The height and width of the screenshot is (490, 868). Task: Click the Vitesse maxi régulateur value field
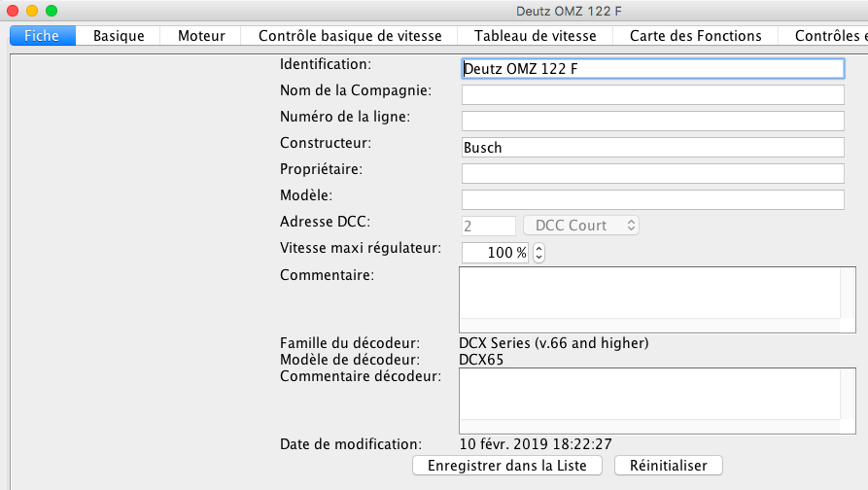point(495,253)
